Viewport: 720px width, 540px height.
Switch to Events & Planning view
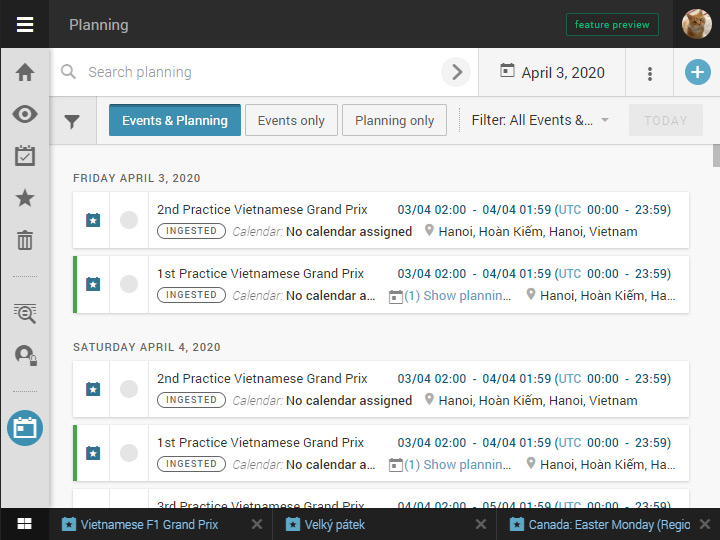click(x=175, y=120)
